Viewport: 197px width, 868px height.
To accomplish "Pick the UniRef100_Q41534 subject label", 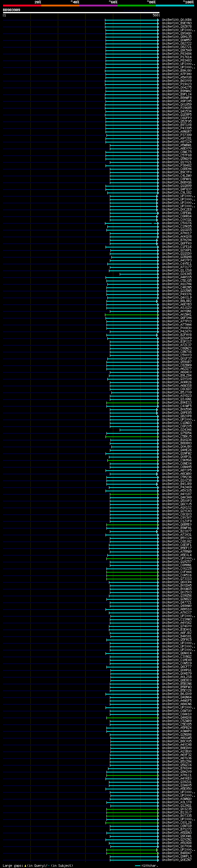I will pos(177,111).
